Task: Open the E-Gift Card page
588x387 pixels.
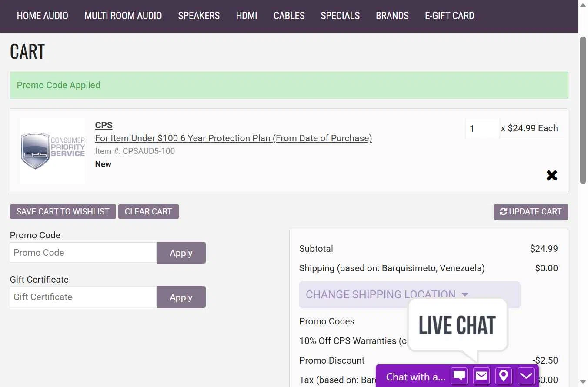Action: (449, 16)
